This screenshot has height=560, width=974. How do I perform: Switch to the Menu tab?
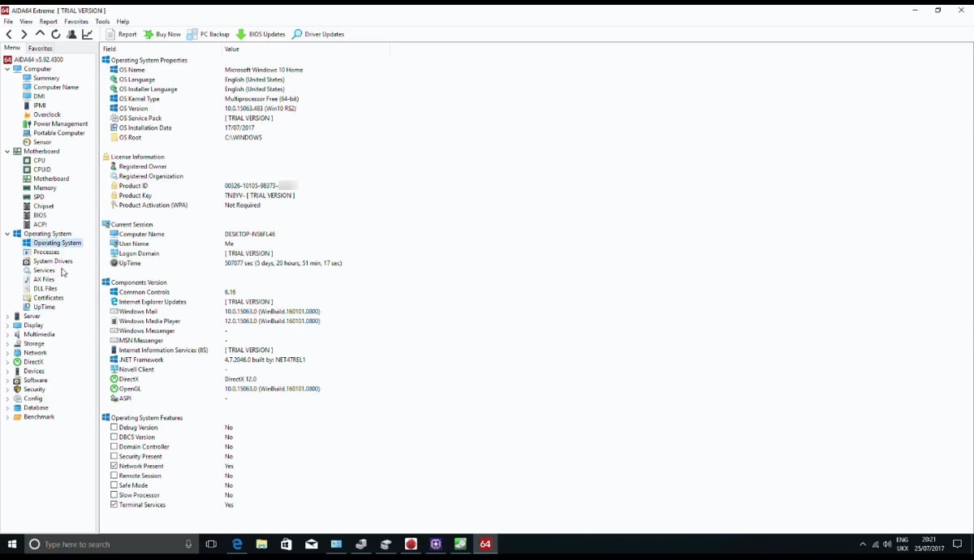click(12, 48)
